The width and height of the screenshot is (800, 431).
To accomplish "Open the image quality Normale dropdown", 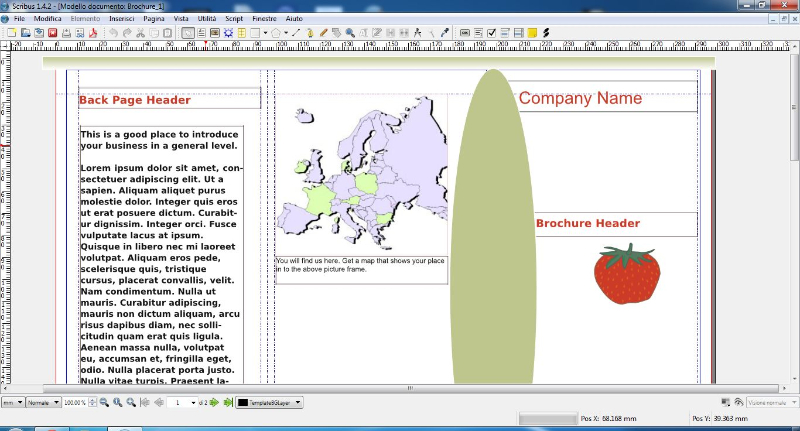I will point(43,402).
